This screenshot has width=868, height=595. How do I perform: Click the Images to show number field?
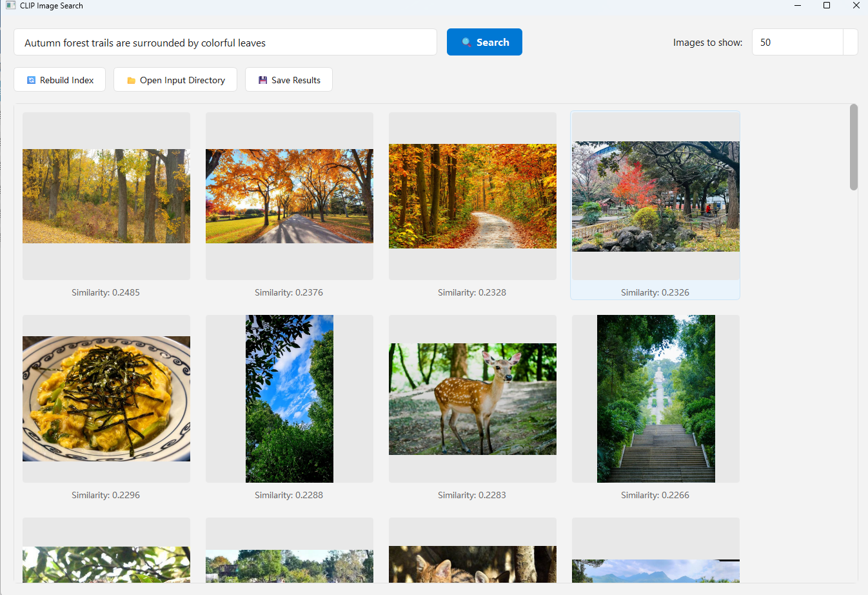[798, 43]
